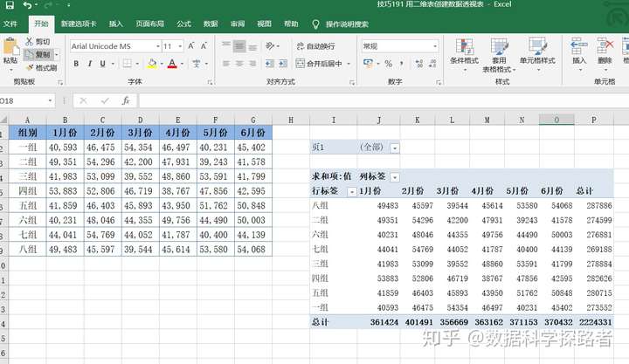Increase indent in cell

(x=283, y=64)
